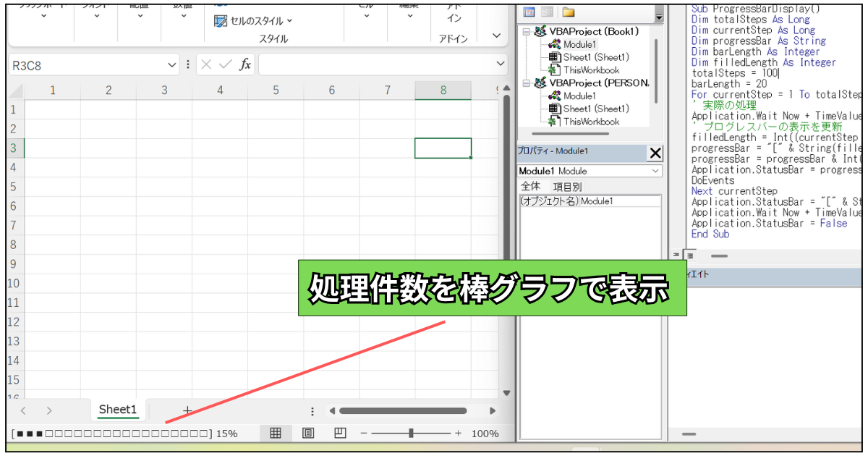Switch to the 全体 properties tab
This screenshot has height=456, width=868.
(x=530, y=187)
